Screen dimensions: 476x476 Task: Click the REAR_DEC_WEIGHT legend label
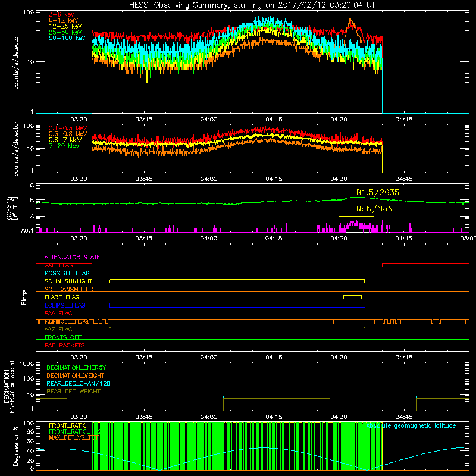point(73,392)
